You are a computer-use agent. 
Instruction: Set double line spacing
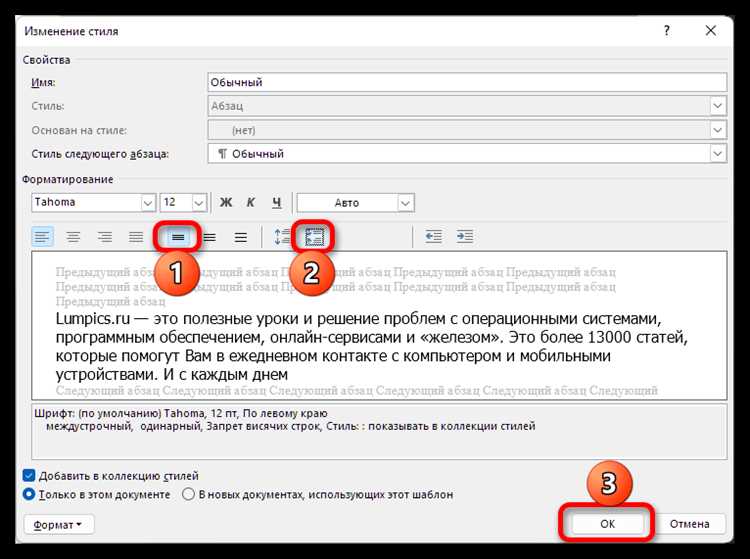(241, 237)
